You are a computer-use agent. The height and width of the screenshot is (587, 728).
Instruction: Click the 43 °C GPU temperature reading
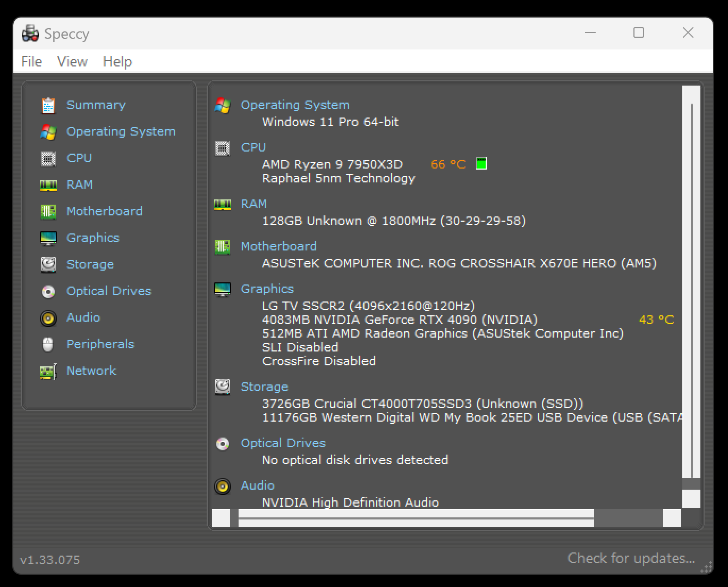click(656, 320)
